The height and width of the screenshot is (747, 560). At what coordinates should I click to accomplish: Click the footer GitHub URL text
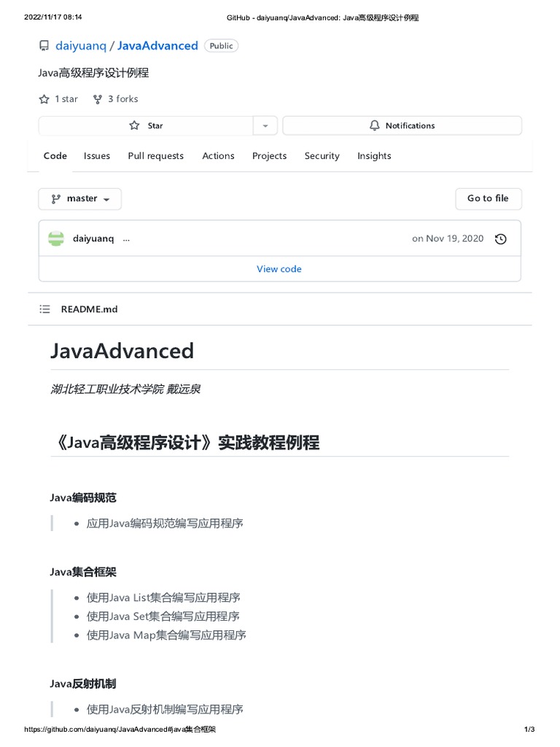tap(120, 729)
